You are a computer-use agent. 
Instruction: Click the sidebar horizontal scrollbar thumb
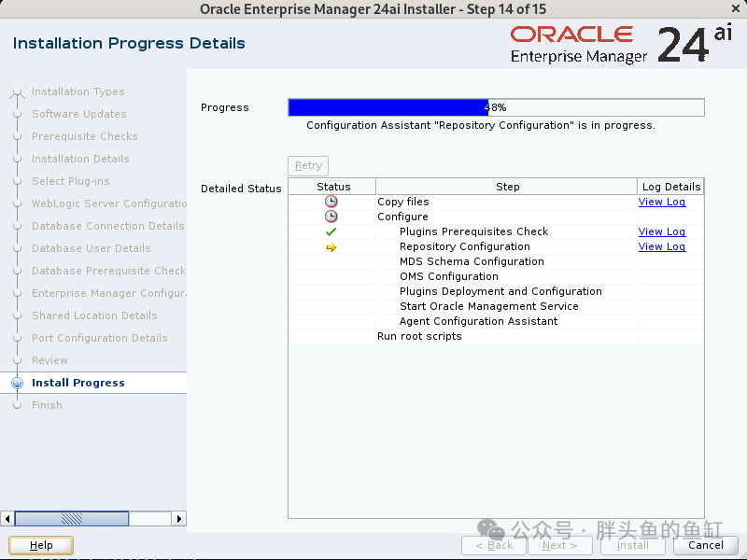coord(72,519)
